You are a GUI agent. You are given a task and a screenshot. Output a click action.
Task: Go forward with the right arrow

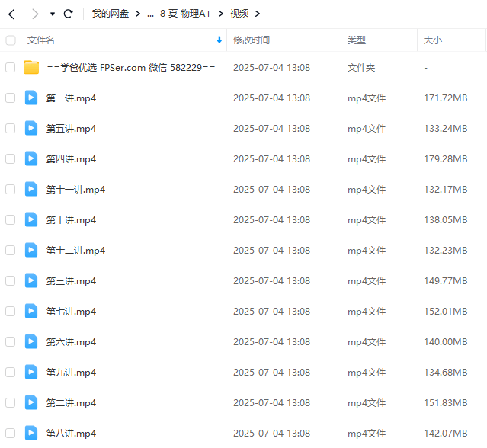(x=35, y=14)
